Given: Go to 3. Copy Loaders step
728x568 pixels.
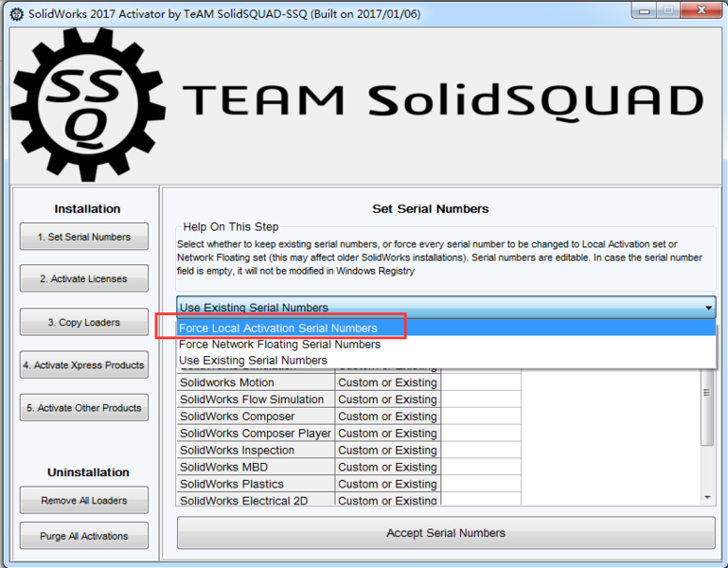Looking at the screenshot, I should coord(84,322).
